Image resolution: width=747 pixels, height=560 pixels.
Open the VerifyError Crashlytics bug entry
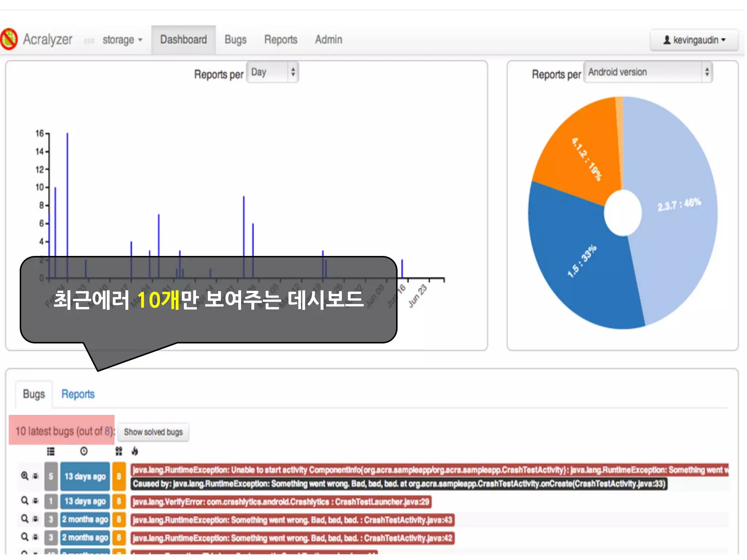coord(281,502)
